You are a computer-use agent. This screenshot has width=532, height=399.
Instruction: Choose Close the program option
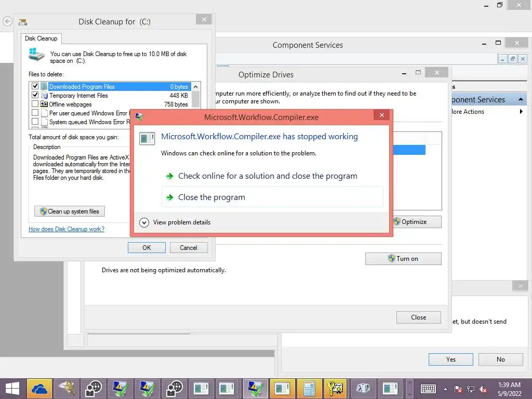(x=272, y=197)
